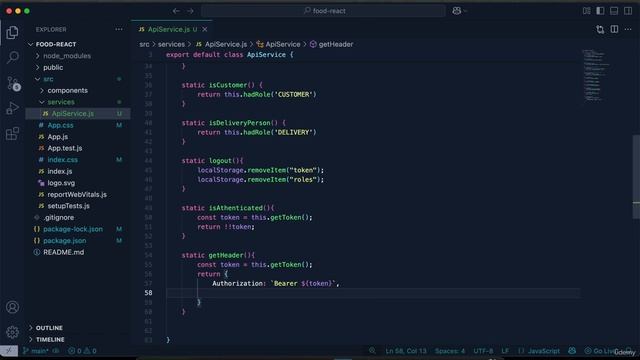Open the Run and Debug view
Viewport: 640px width, 360px height.
coord(12,108)
